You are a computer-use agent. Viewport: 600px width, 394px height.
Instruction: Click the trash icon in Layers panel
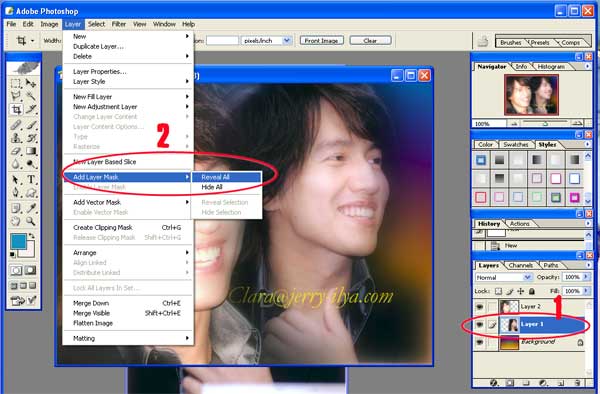point(578,383)
